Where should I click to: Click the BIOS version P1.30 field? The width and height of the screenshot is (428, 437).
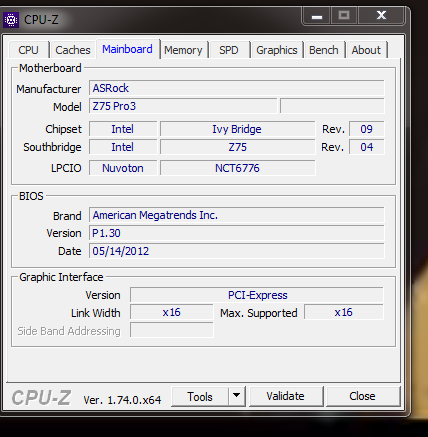[x=237, y=233]
